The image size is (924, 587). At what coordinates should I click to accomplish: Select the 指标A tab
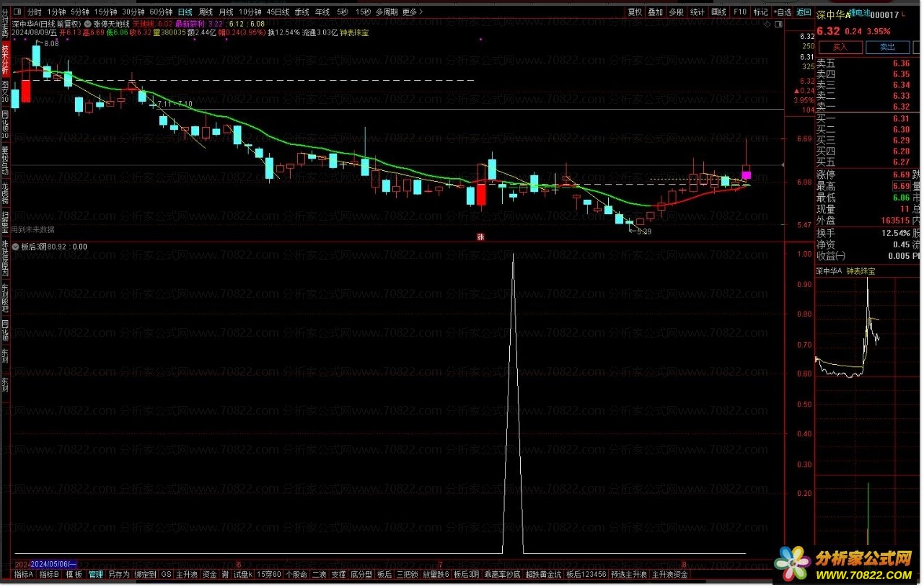pyautogui.click(x=24, y=575)
